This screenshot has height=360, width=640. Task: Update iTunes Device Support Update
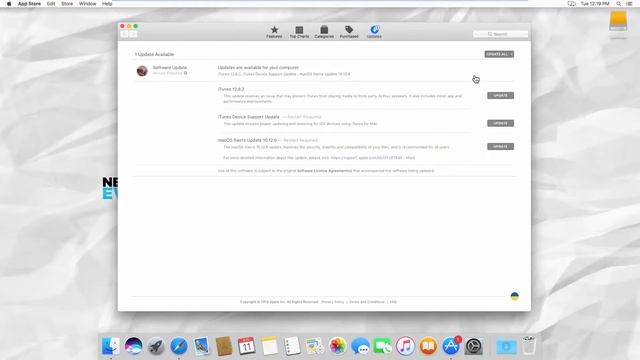tap(500, 123)
